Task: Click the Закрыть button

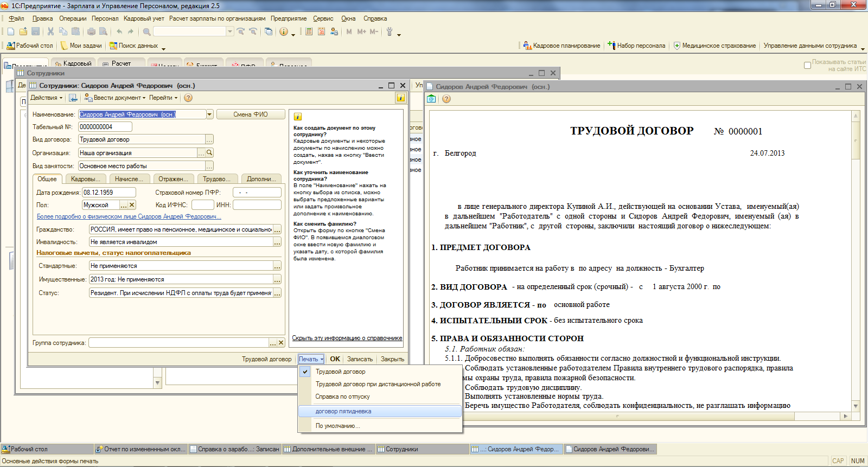Action: (392, 359)
